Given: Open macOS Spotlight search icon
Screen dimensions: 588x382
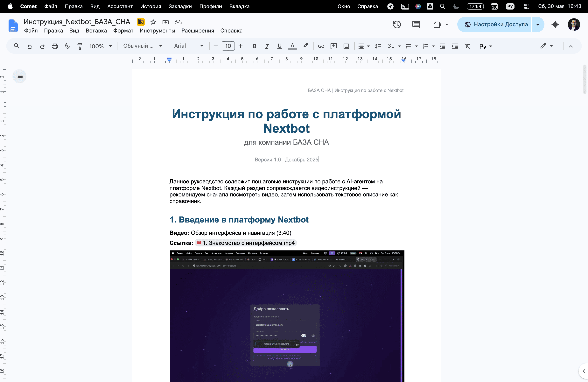Looking at the screenshot, I should [443, 6].
